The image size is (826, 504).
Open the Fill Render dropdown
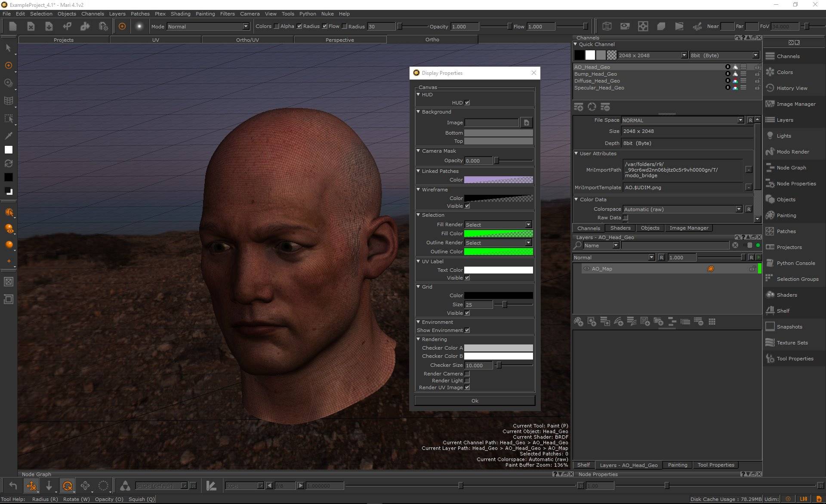coord(498,224)
